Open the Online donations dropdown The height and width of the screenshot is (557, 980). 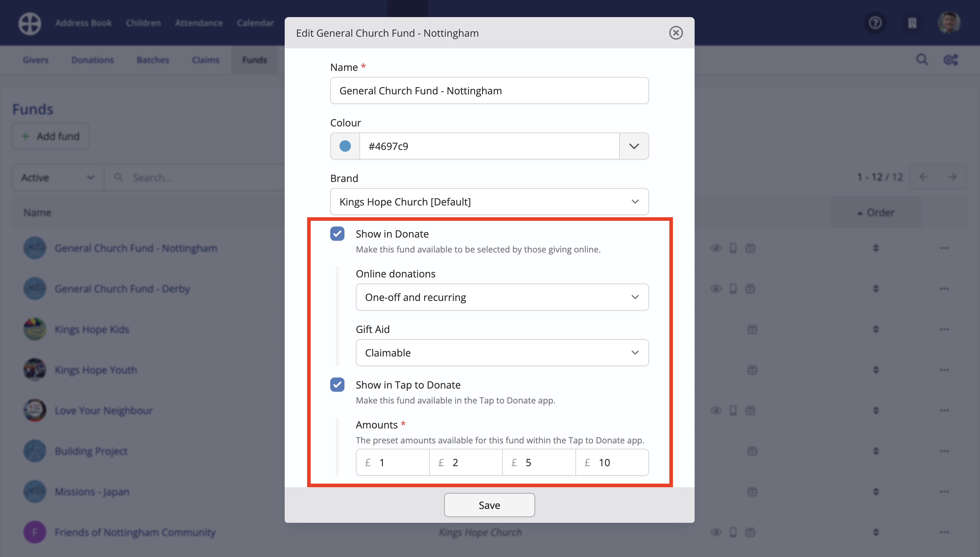[x=502, y=297]
